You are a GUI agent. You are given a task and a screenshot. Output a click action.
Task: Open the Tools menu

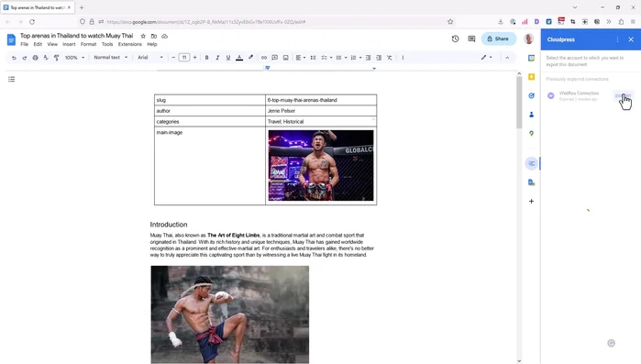(107, 44)
